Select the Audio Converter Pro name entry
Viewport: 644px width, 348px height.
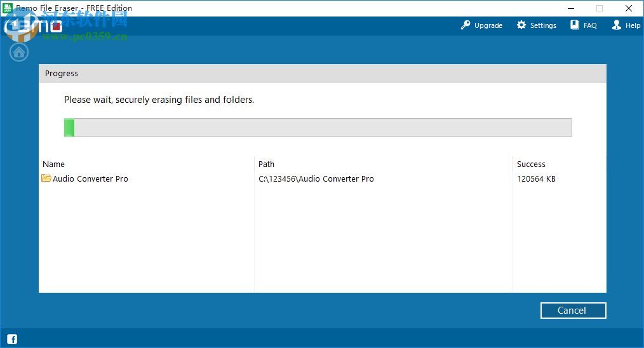tap(90, 178)
